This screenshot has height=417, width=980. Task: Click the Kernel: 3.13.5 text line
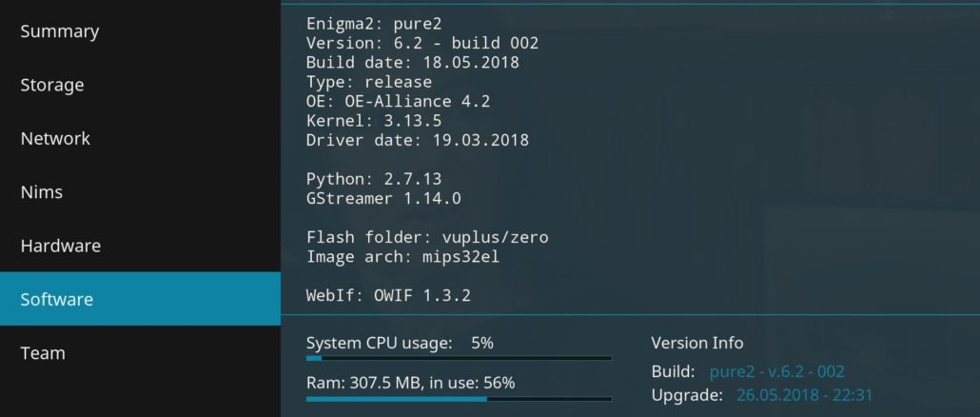click(x=374, y=121)
